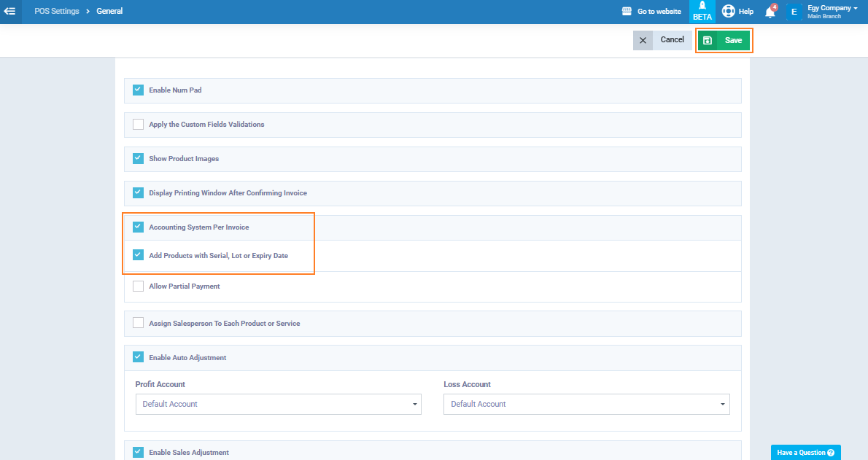
Task: Click the Cancel button
Action: tap(672, 40)
